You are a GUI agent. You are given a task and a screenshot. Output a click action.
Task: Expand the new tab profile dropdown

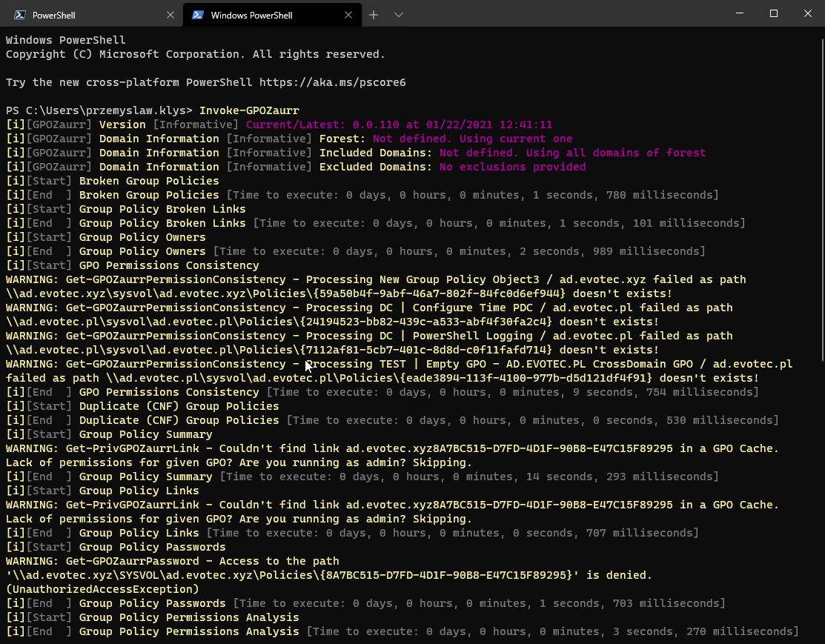point(399,15)
